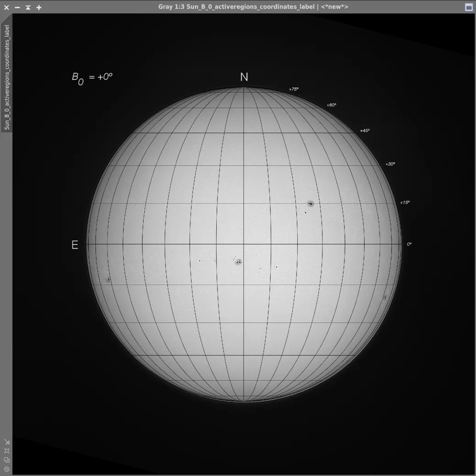Click the central sunspot group below the equator

238,261
